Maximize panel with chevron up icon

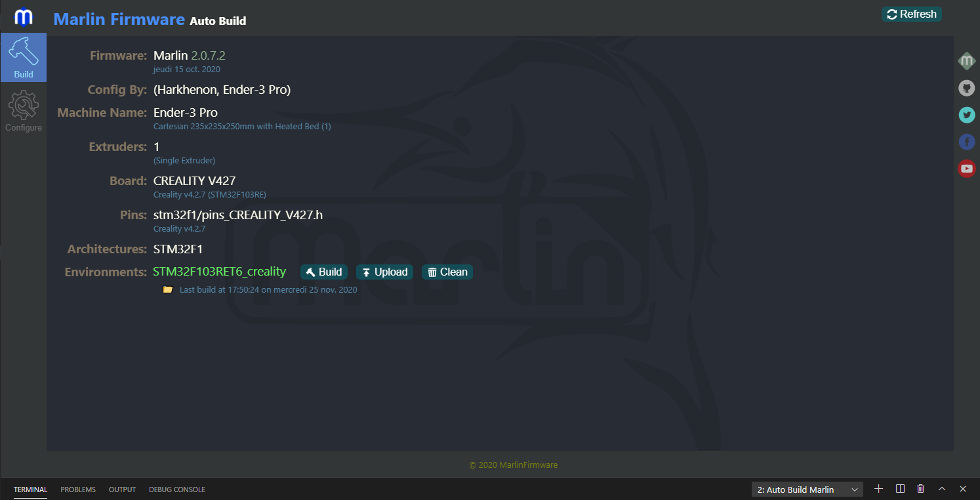point(942,489)
